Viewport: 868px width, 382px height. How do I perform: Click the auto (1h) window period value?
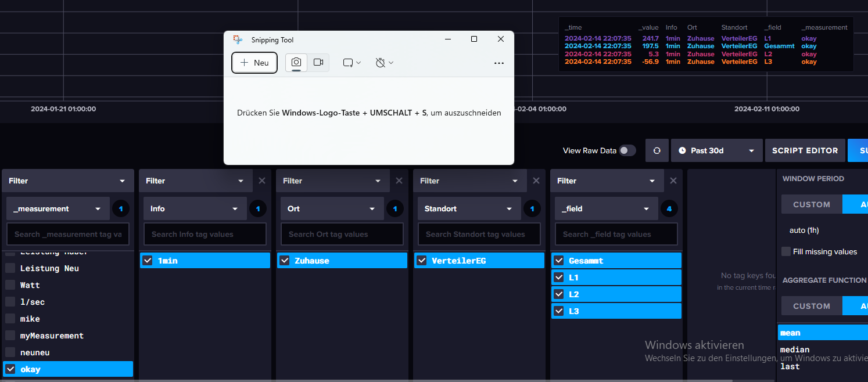coord(804,230)
